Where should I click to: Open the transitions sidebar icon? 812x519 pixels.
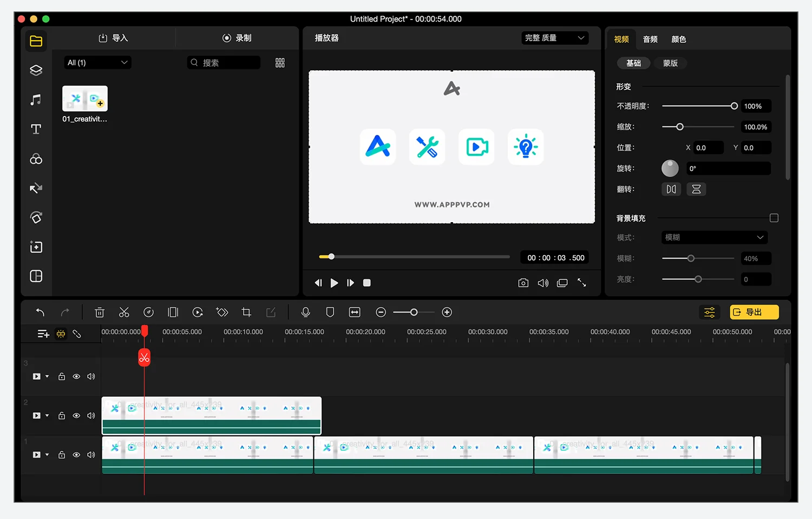point(36,188)
